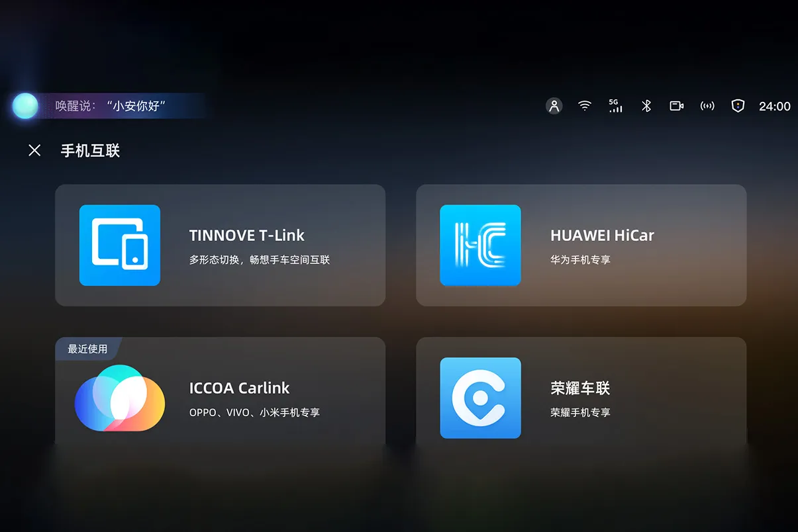The image size is (798, 532).
Task: Open the user profile icon
Action: tap(554, 106)
